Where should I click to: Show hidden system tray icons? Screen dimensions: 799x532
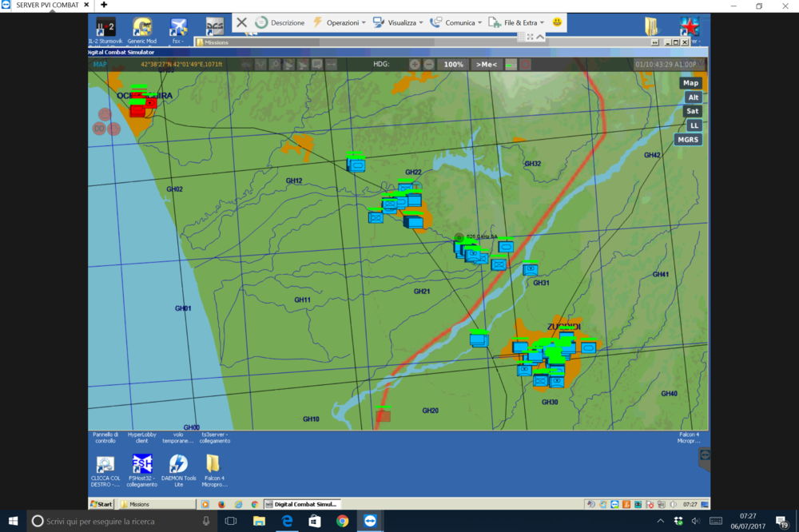pos(661,521)
